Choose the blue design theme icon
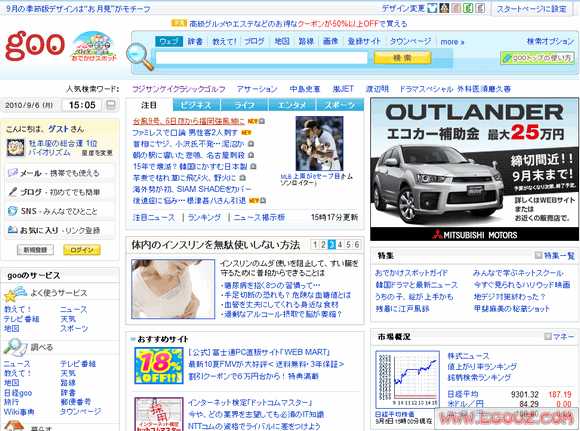The width and height of the screenshot is (580, 431). 432,8
